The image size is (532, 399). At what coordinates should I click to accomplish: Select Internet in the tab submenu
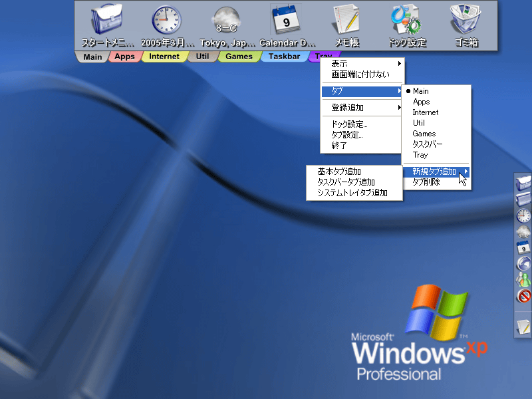click(436, 112)
